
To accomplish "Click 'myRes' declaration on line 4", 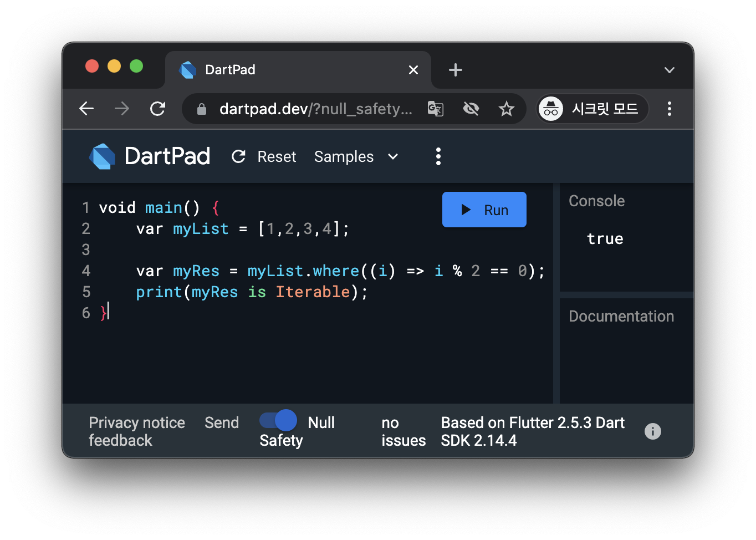I will pyautogui.click(x=196, y=271).
